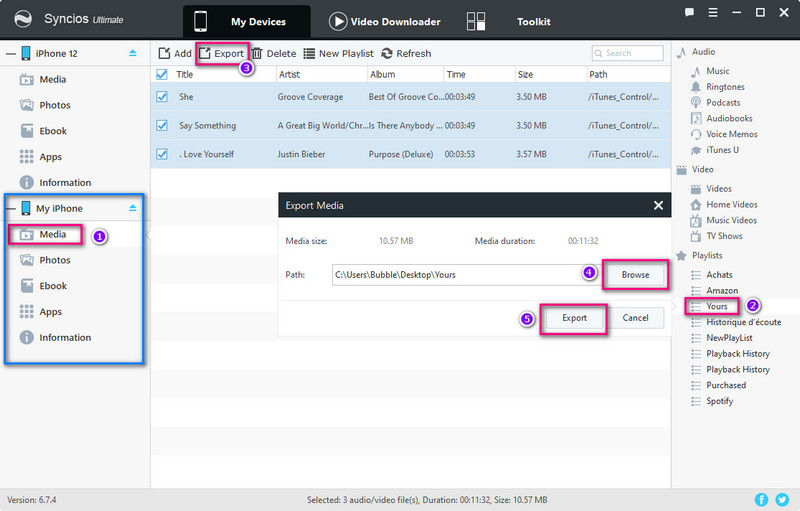This screenshot has width=800, height=511.
Task: Click the Add toolbar icon
Action: (x=164, y=54)
